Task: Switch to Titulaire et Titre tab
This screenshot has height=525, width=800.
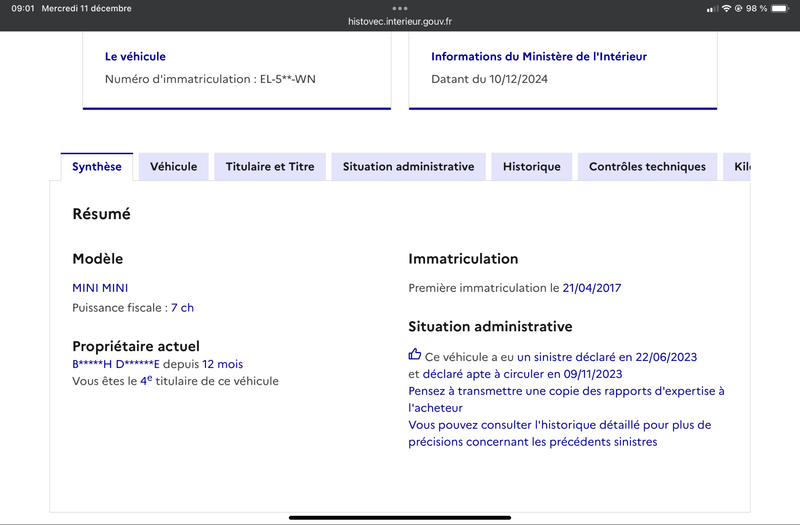Action: point(270,167)
